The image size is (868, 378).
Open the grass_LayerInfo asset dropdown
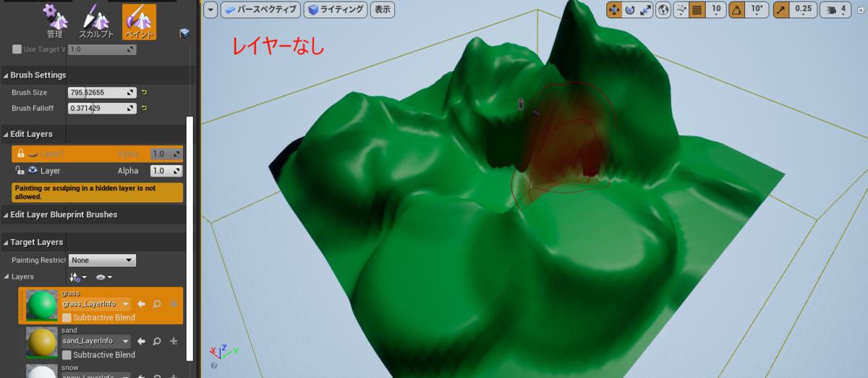96,304
